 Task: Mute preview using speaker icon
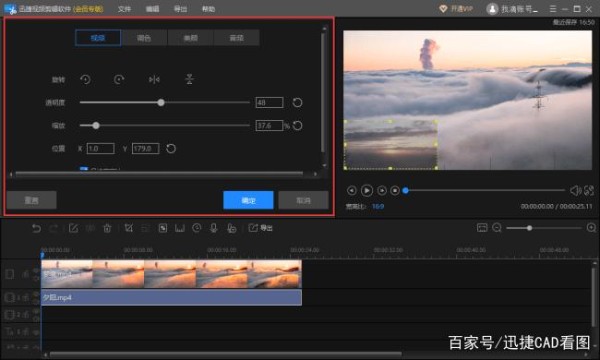[x=575, y=190]
